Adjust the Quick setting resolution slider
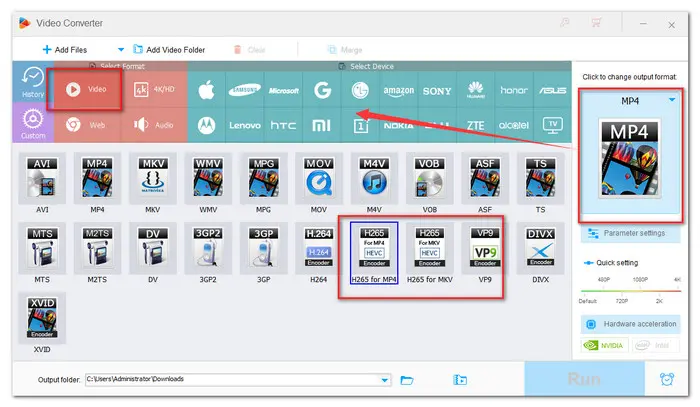700x407 pixels. click(x=630, y=291)
